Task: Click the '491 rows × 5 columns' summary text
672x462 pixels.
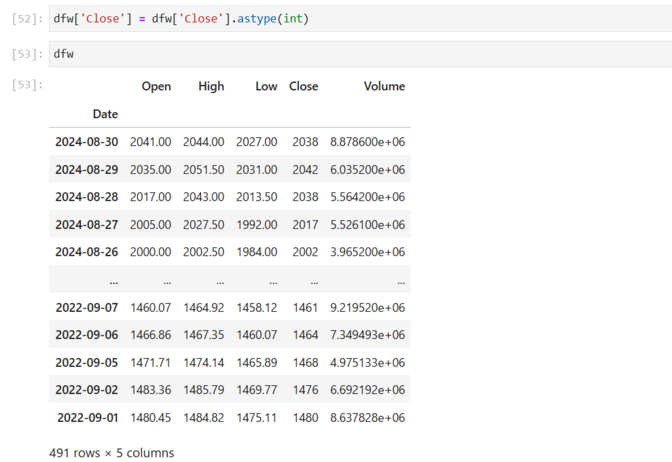Action: [x=111, y=453]
